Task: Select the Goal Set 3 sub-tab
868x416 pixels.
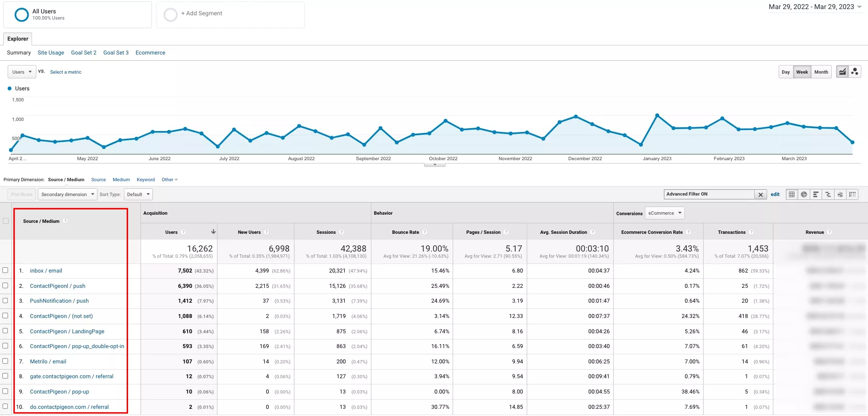Action: click(x=116, y=53)
